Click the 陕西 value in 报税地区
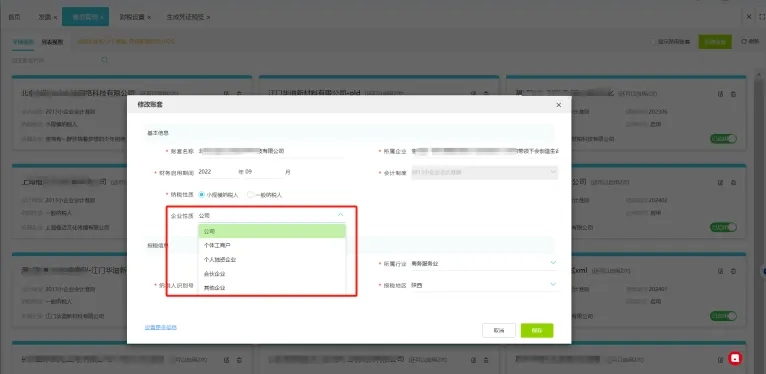The image size is (766, 374). pos(416,285)
